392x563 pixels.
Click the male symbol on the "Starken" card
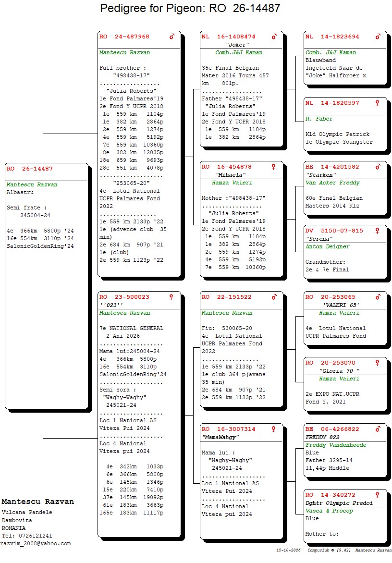click(378, 167)
